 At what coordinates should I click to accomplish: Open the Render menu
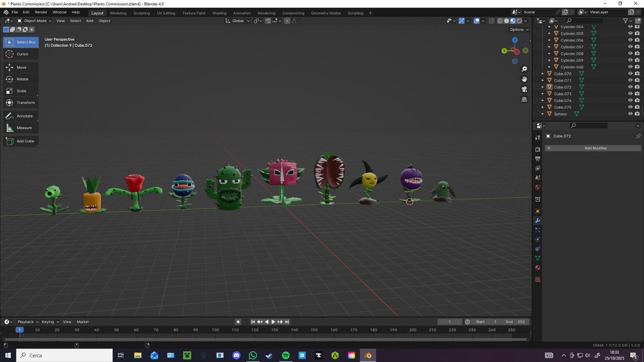tap(41, 12)
